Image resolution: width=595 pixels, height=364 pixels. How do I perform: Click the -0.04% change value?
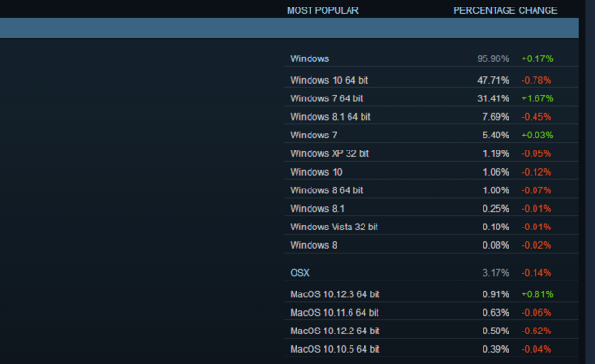pyautogui.click(x=536, y=349)
